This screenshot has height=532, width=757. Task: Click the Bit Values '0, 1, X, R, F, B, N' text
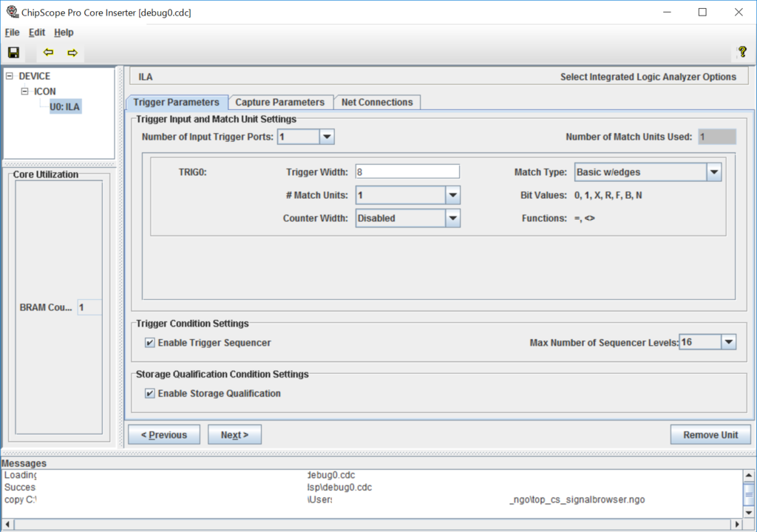[x=608, y=195]
